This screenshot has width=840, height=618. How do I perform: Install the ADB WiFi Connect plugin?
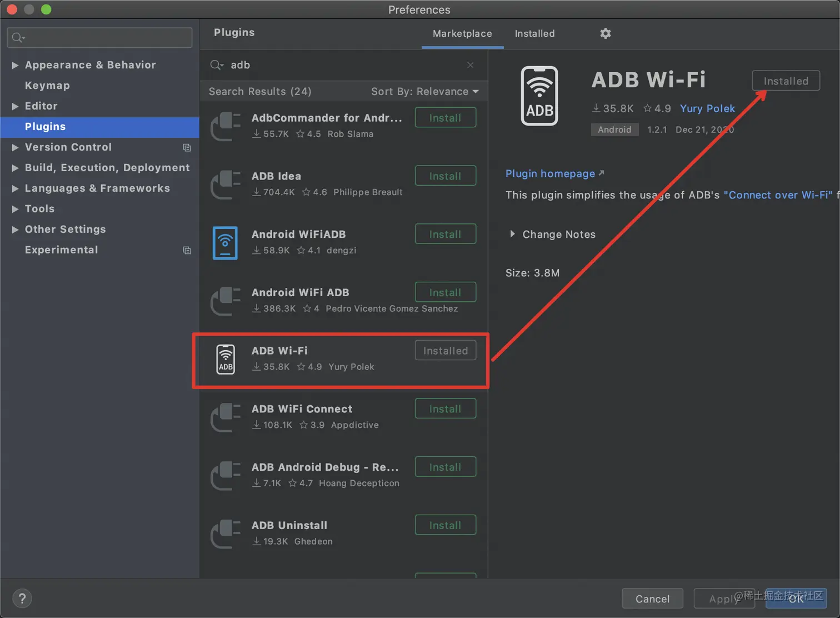pyautogui.click(x=446, y=408)
